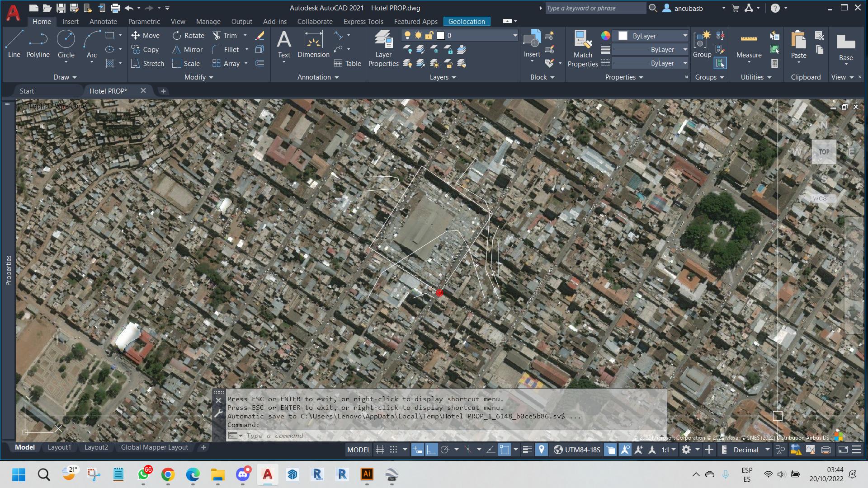The height and width of the screenshot is (488, 868).
Task: Toggle geographic location marker in status bar
Action: point(541,450)
